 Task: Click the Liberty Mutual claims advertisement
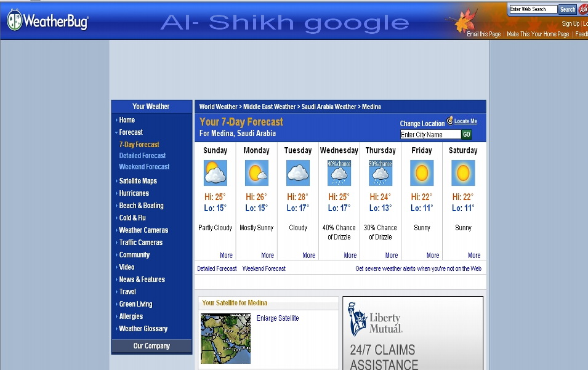(x=413, y=333)
